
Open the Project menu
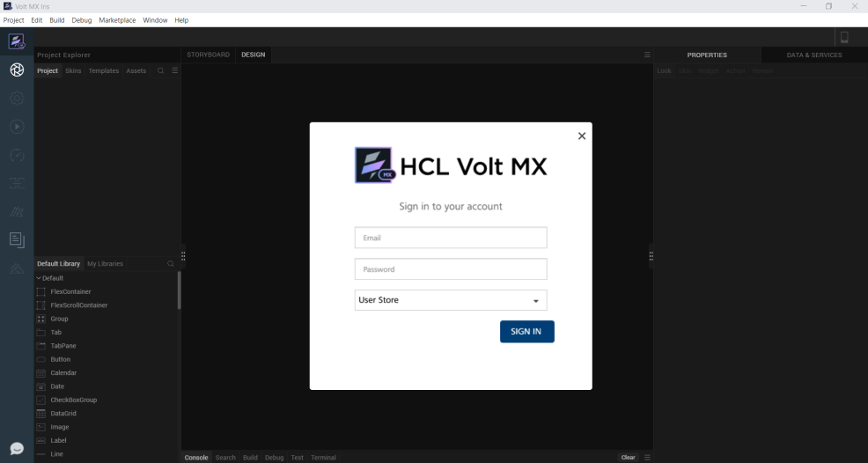[13, 20]
